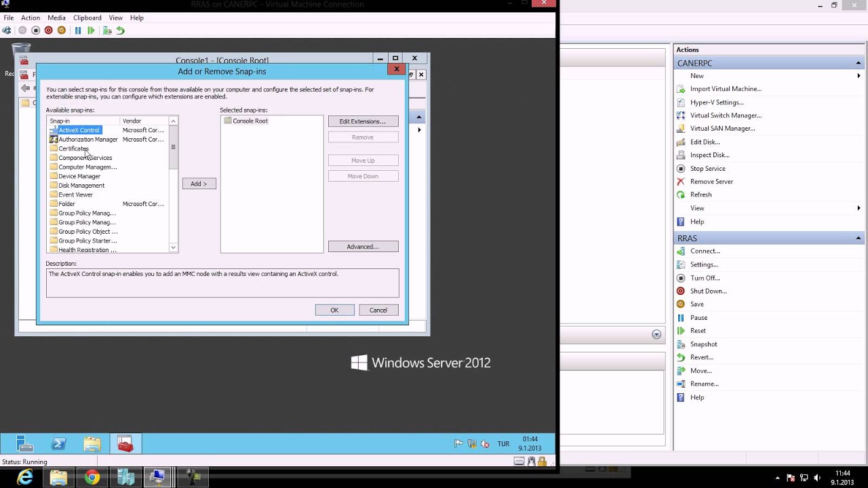Click the Ctrl+Alt+Delete toolbar icon
This screenshot has width=868, height=488.
[x=7, y=30]
